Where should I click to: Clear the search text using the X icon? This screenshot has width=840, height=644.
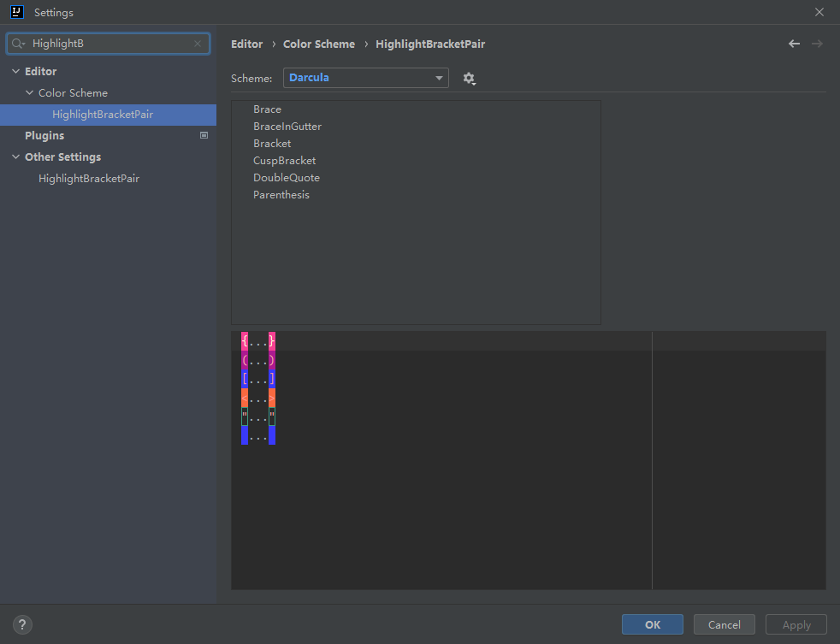(198, 43)
